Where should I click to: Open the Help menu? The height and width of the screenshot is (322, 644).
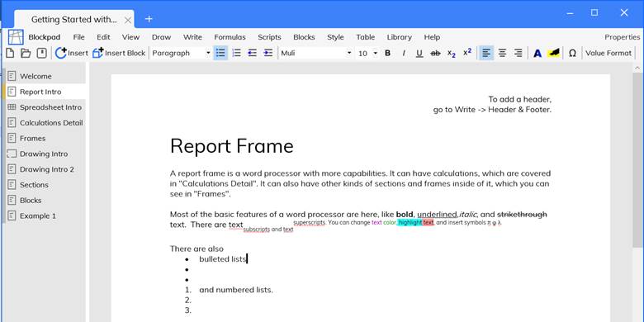point(432,37)
